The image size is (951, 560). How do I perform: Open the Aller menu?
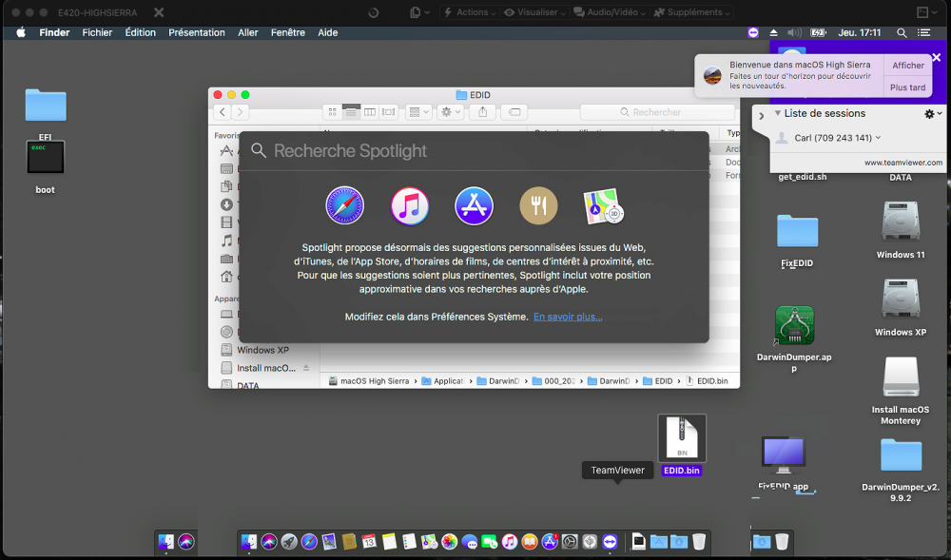(247, 32)
